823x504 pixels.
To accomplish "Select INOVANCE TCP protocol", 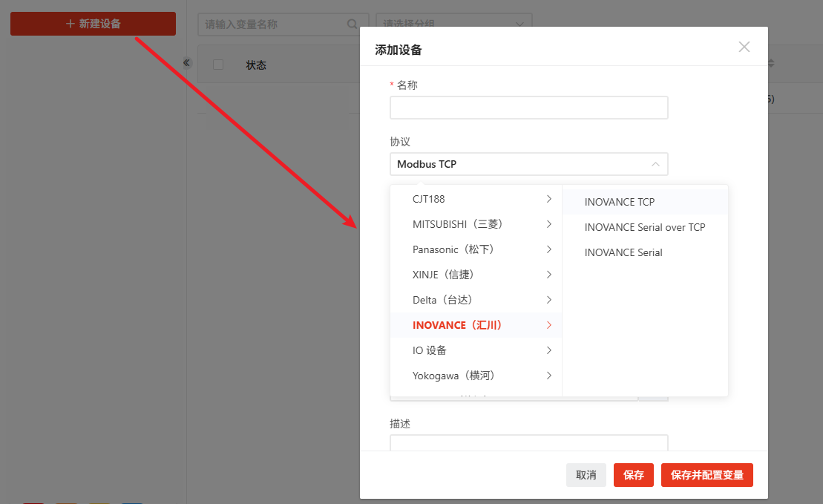I will pyautogui.click(x=620, y=202).
